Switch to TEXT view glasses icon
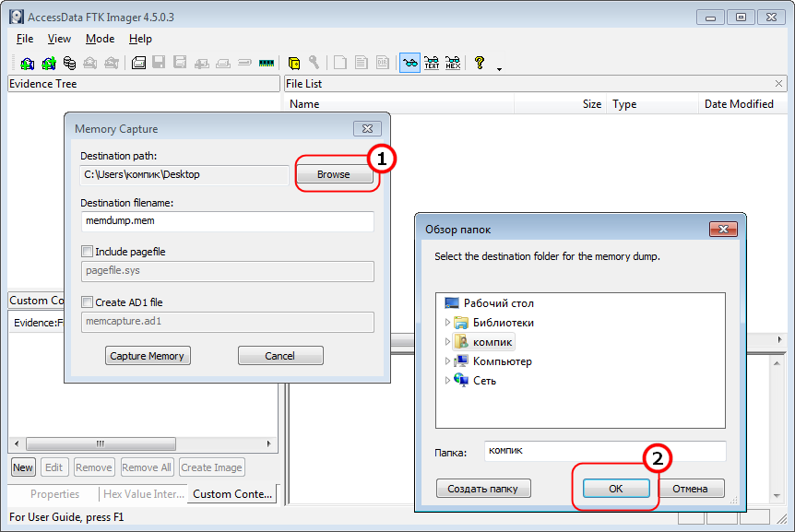The width and height of the screenshot is (795, 532). (x=432, y=63)
